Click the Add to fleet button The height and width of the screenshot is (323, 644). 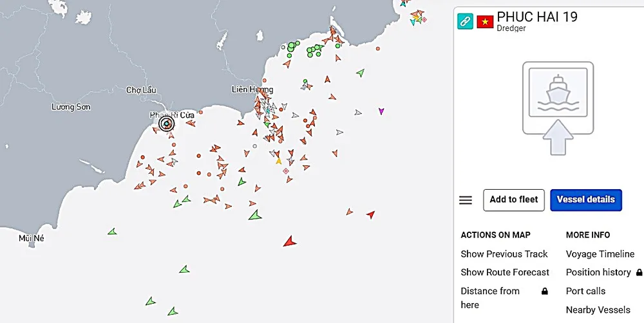point(514,199)
